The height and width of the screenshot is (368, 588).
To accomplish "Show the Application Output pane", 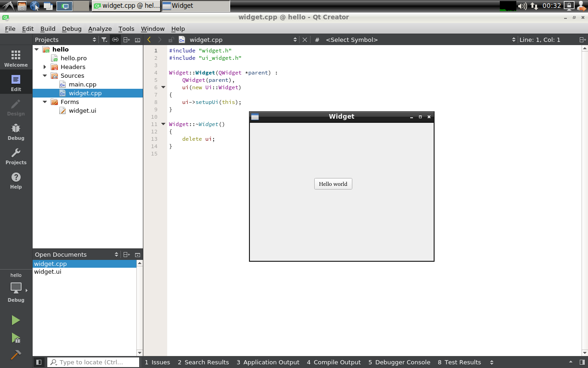I will point(268,362).
